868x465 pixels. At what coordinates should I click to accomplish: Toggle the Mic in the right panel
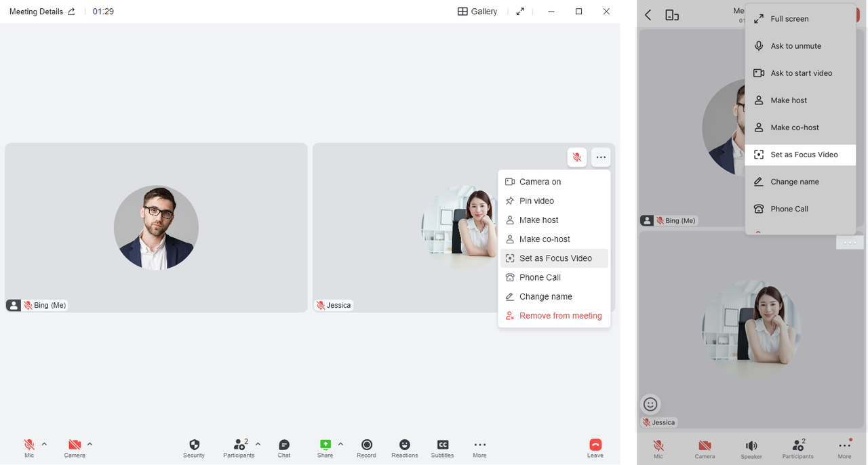click(x=658, y=446)
